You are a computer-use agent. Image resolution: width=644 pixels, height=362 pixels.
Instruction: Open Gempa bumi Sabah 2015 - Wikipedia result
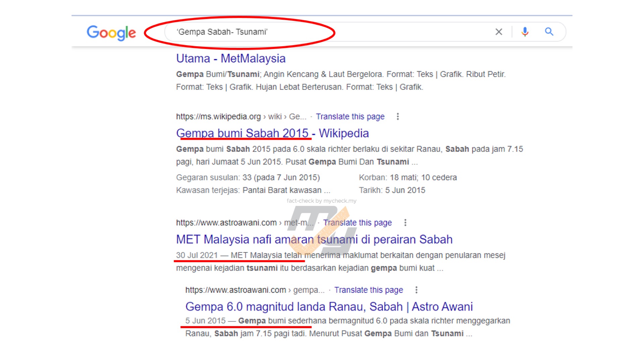[272, 133]
